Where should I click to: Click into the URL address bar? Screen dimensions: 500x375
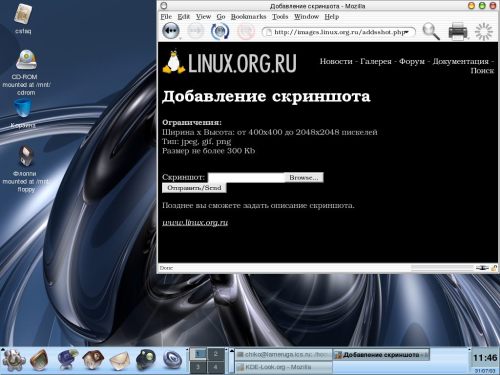click(x=338, y=32)
